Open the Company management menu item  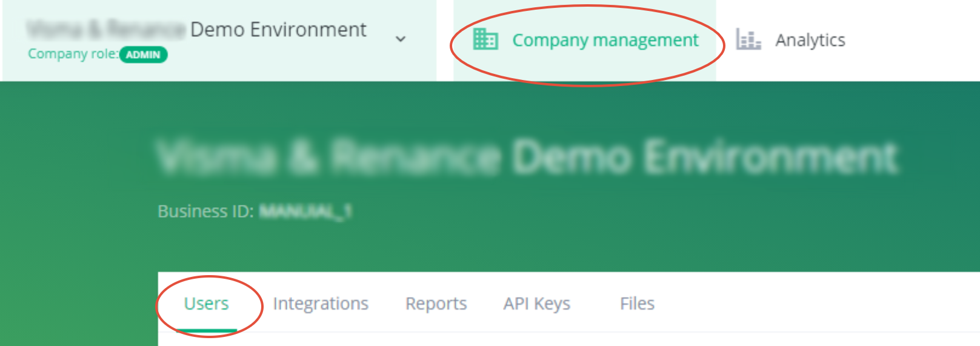pos(585,40)
